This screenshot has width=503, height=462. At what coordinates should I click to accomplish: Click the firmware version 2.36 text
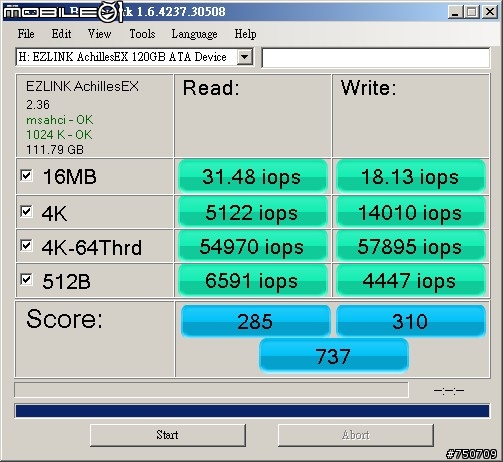(x=38, y=105)
